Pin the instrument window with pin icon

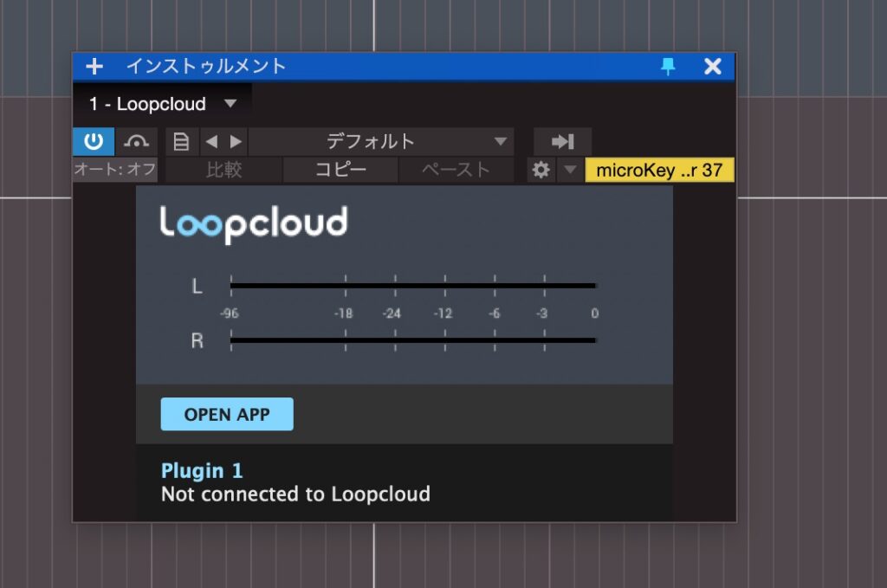pyautogui.click(x=668, y=67)
